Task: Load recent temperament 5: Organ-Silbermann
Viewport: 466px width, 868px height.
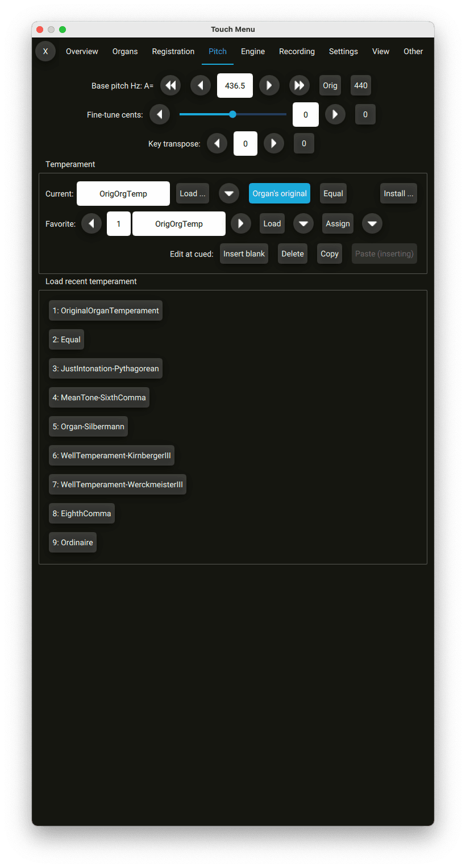Action: (x=88, y=426)
